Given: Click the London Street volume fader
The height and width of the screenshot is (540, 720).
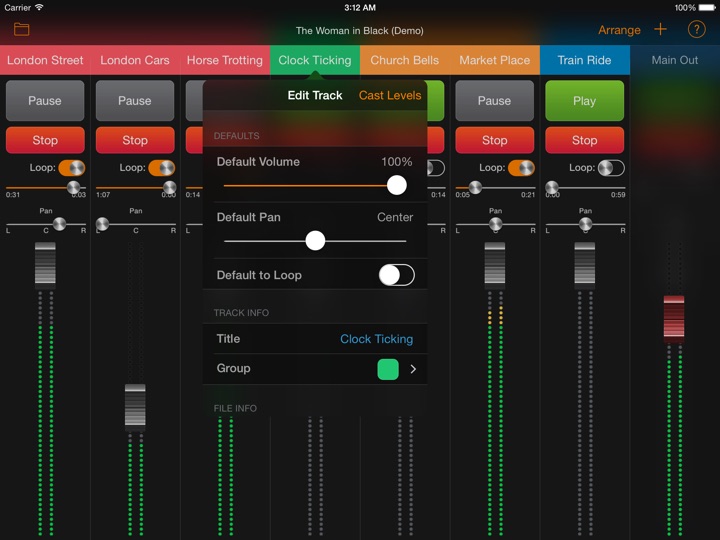Looking at the screenshot, I should coord(45,265).
